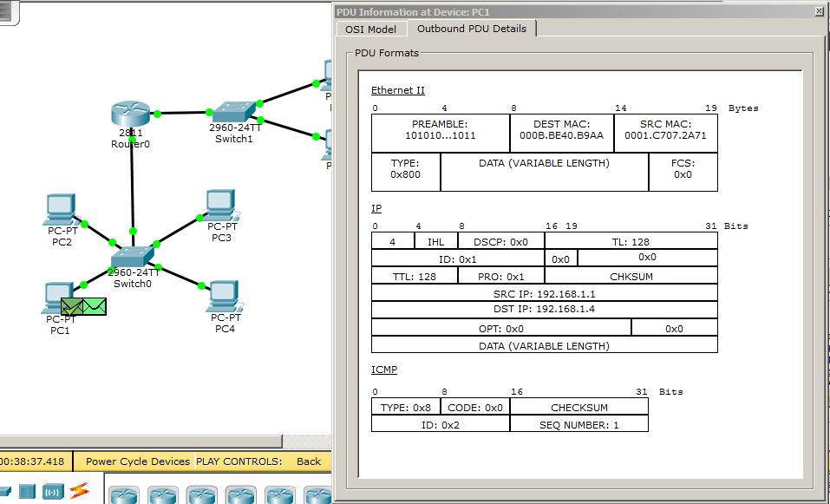830x504 pixels.
Task: Click the DST IP: 192.168.1.4 field
Action: pyautogui.click(x=544, y=310)
